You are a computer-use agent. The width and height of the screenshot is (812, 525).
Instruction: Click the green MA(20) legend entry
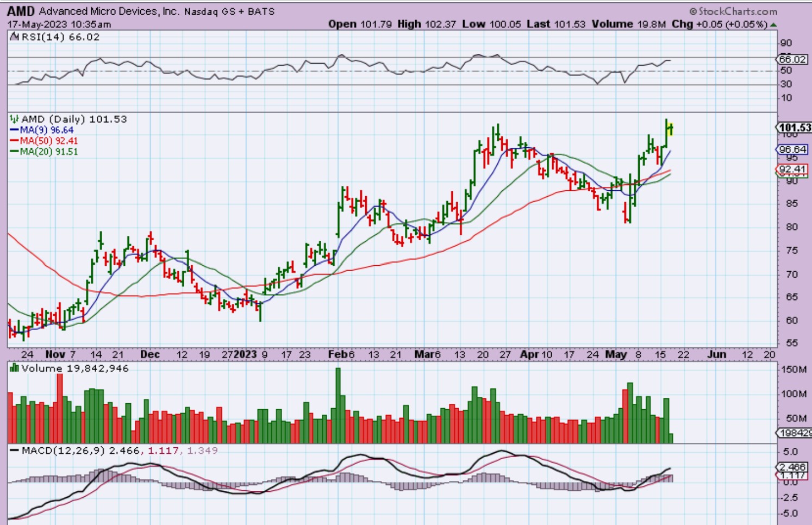click(44, 152)
